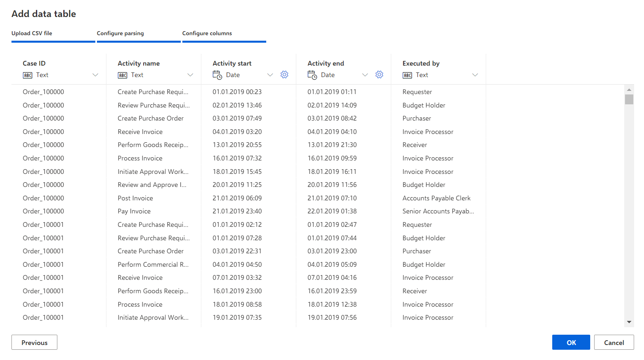Click the Add data table title
644x360 pixels.
tap(44, 13)
